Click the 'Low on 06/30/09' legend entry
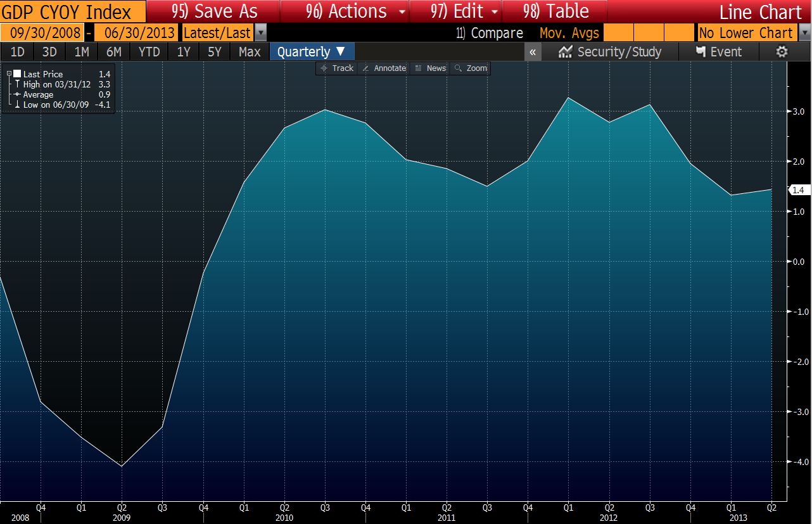Viewport: 812px width, 524px height. click(58, 105)
